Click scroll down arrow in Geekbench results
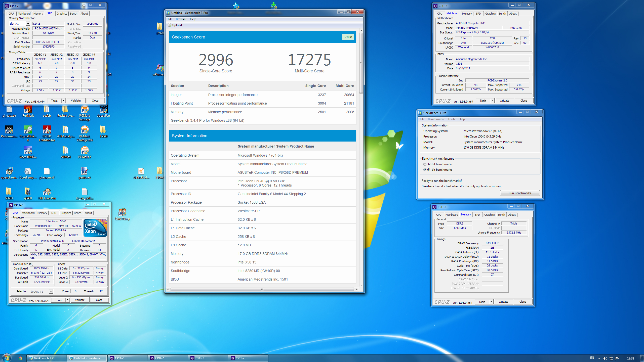This screenshot has height=362, width=644. point(361,285)
